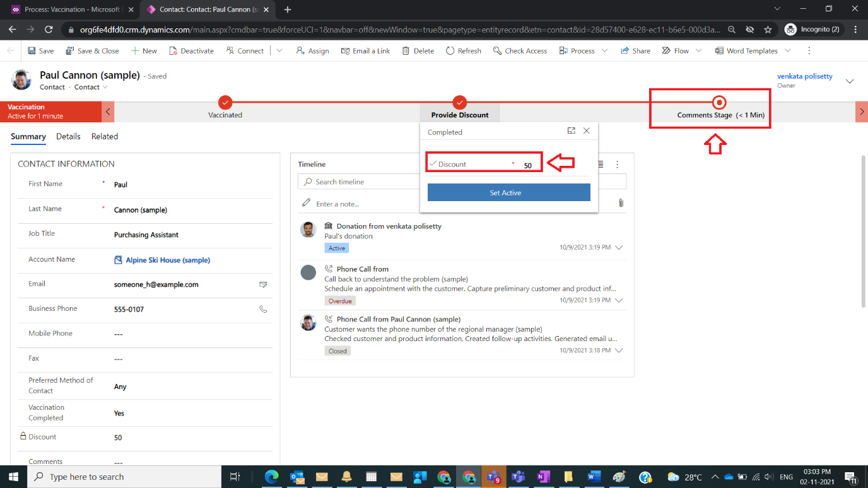Open the timeline filter settings icon
Screen dimensions: 868x488
pos(600,164)
